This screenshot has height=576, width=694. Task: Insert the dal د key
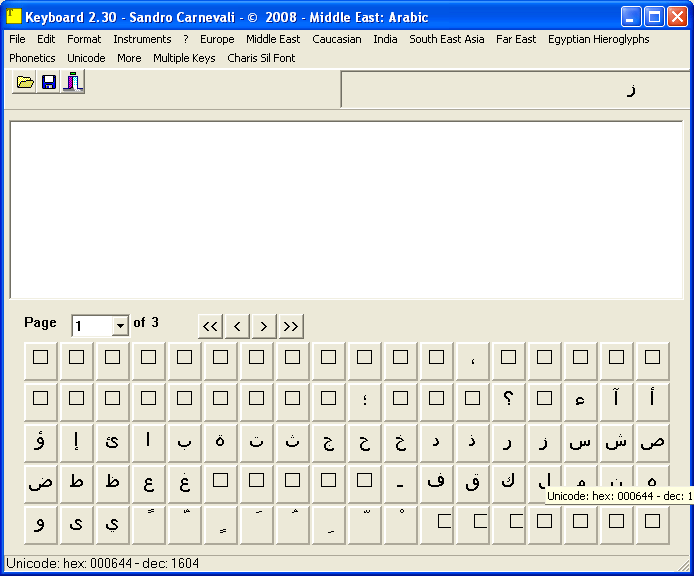tap(436, 443)
